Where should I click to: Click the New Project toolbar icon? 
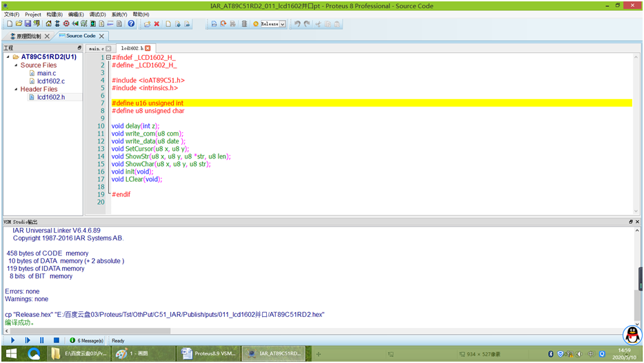10,24
